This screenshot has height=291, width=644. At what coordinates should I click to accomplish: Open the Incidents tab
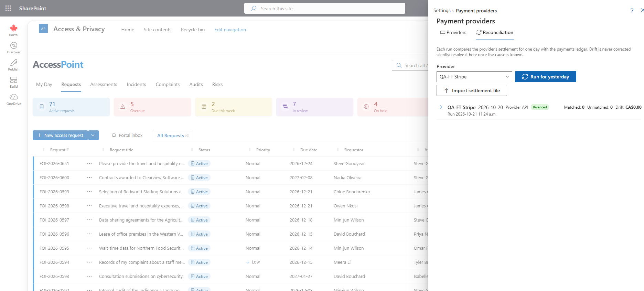136,84
